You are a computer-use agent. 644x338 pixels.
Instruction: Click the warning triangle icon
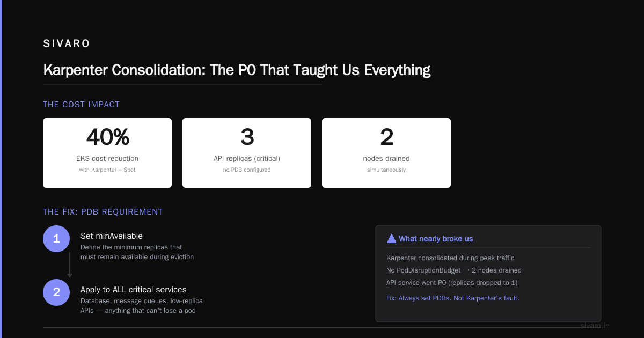point(391,239)
